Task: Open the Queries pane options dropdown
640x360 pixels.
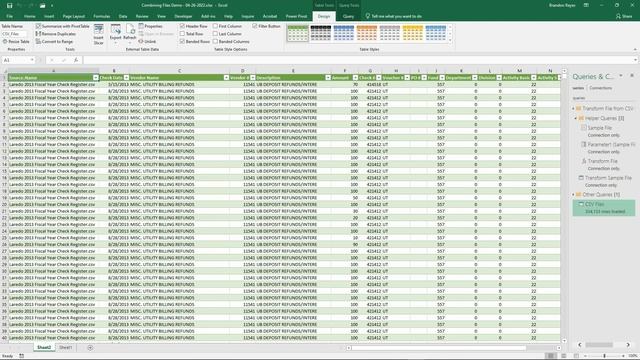Action: [x=621, y=76]
